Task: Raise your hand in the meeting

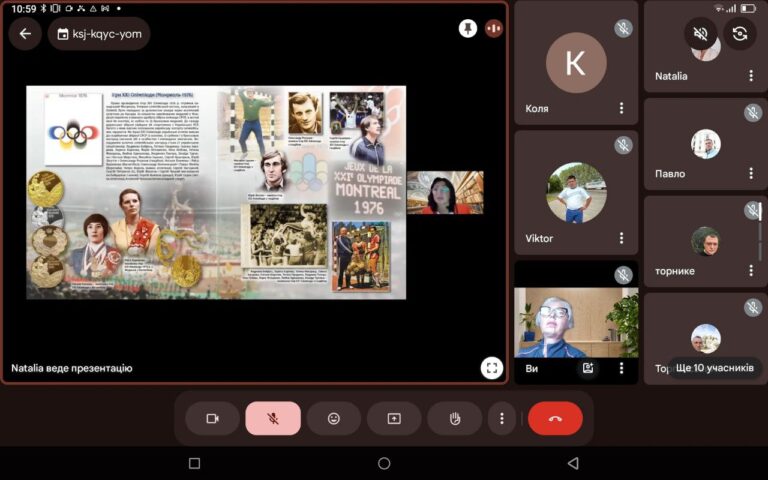Action: (x=455, y=418)
